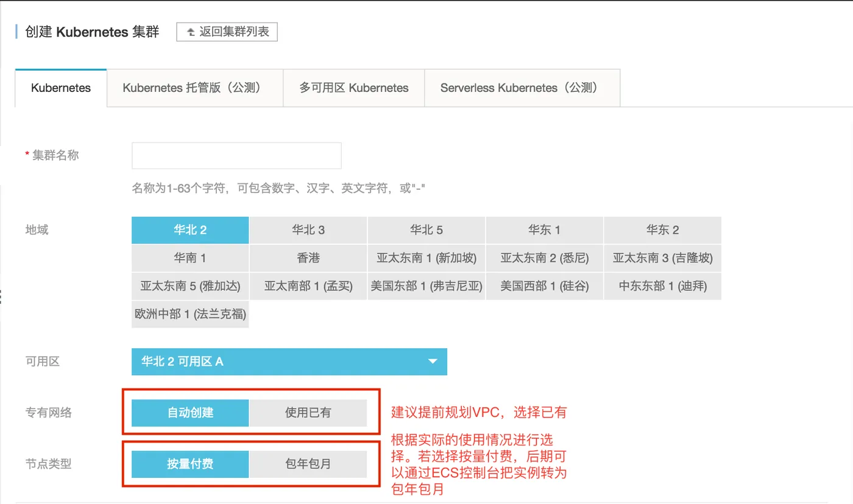The image size is (853, 504).
Task: Select region 华北 2
Action: (x=190, y=230)
